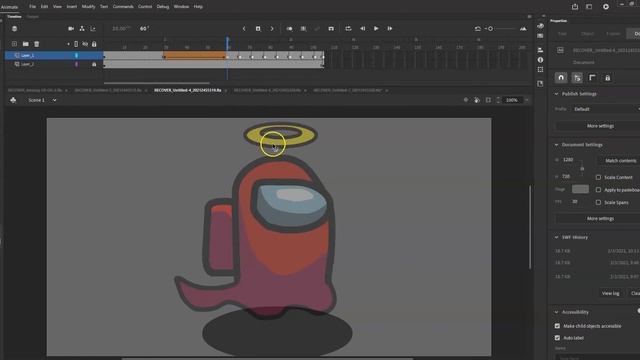Open the Insert menu
Image resolution: width=640 pixels, height=360 pixels.
pyautogui.click(x=71, y=7)
